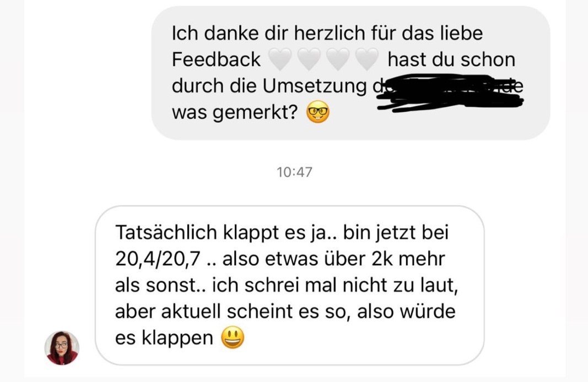Select the white incoming message bubble
This screenshot has width=588, height=382.
(289, 285)
